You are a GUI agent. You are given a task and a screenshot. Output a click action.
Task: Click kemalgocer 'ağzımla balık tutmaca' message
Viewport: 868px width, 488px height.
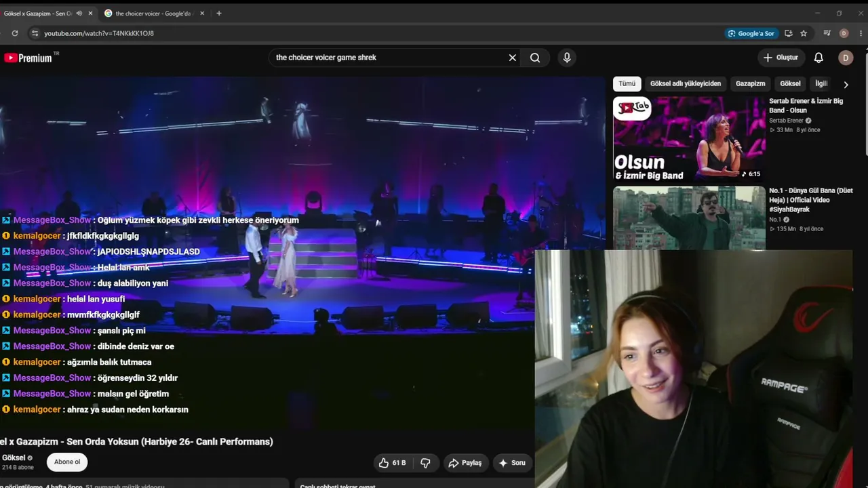[x=77, y=362]
